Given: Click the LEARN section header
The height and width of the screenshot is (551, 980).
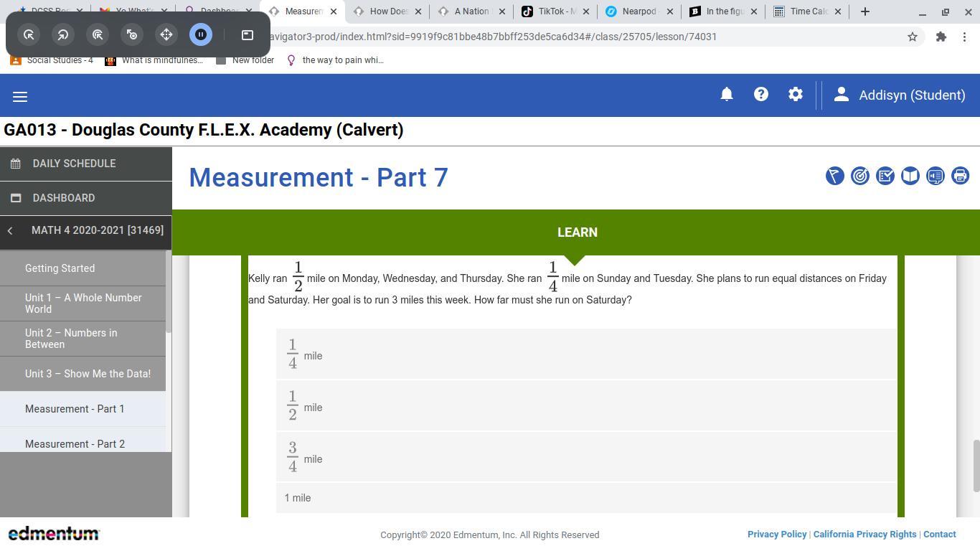Looking at the screenshot, I should (x=576, y=232).
